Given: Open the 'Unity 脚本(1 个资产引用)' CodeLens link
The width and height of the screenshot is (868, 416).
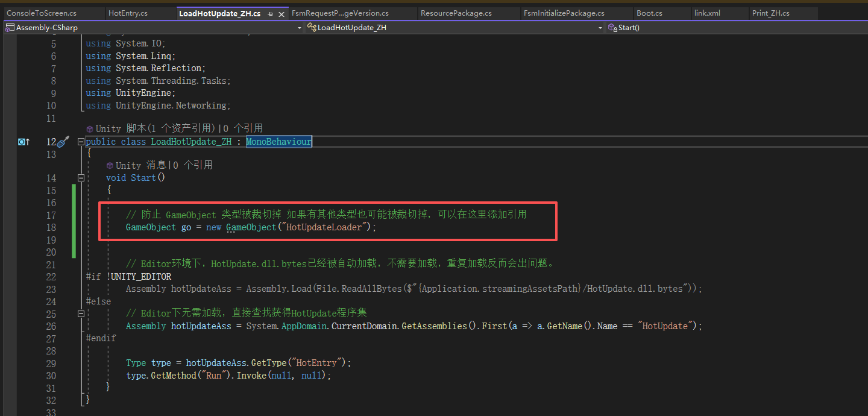Looking at the screenshot, I should tap(156, 128).
